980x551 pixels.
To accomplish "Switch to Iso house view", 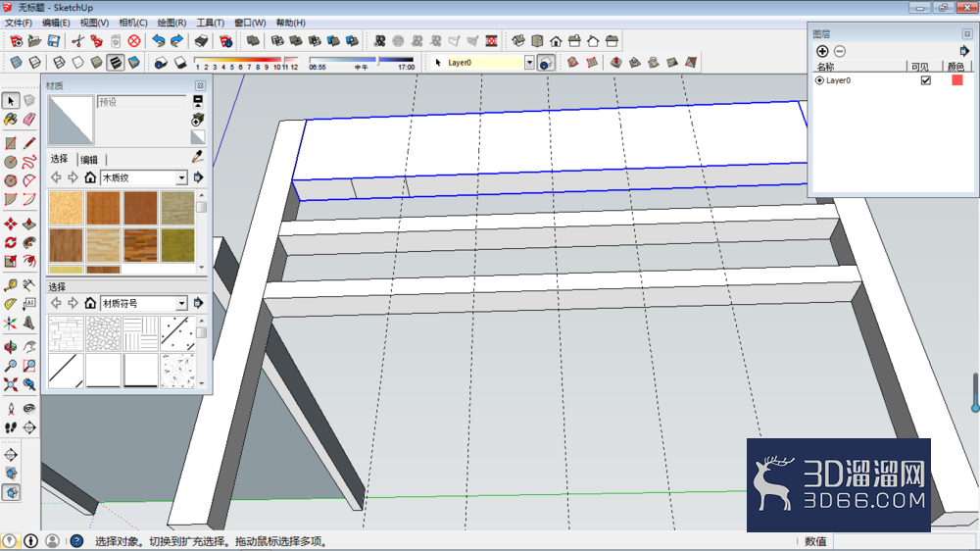I will point(518,40).
